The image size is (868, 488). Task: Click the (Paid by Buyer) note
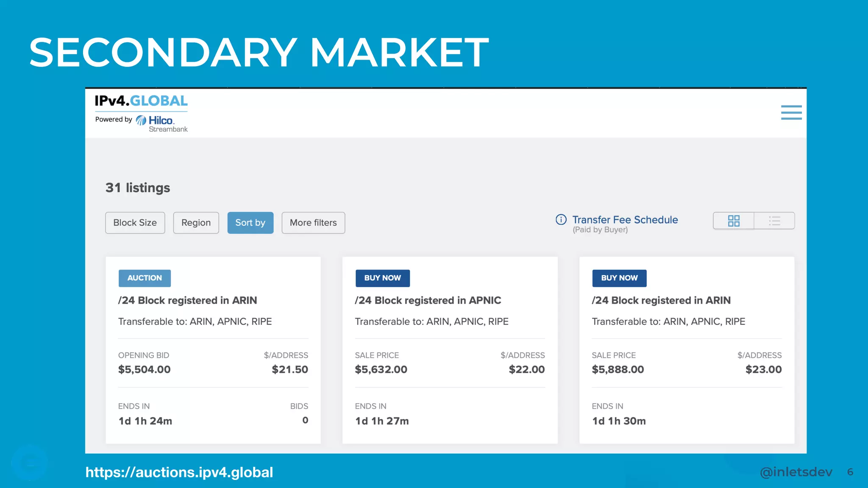(600, 230)
